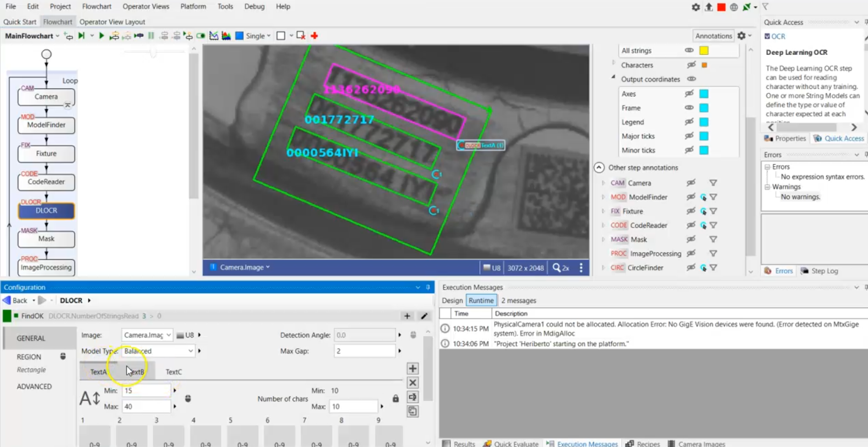Show the Minor ticks annotation
The width and height of the screenshot is (868, 447).
pyautogui.click(x=689, y=150)
